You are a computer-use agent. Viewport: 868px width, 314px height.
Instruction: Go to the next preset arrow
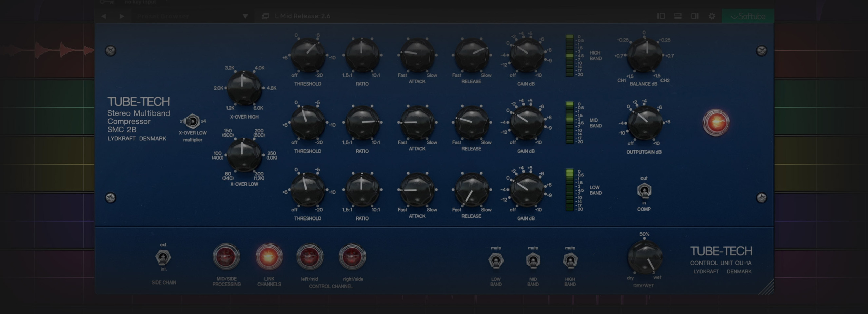coord(122,16)
